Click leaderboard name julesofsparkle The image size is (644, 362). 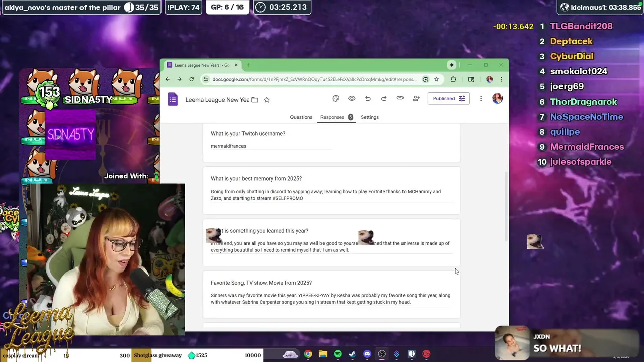(581, 162)
